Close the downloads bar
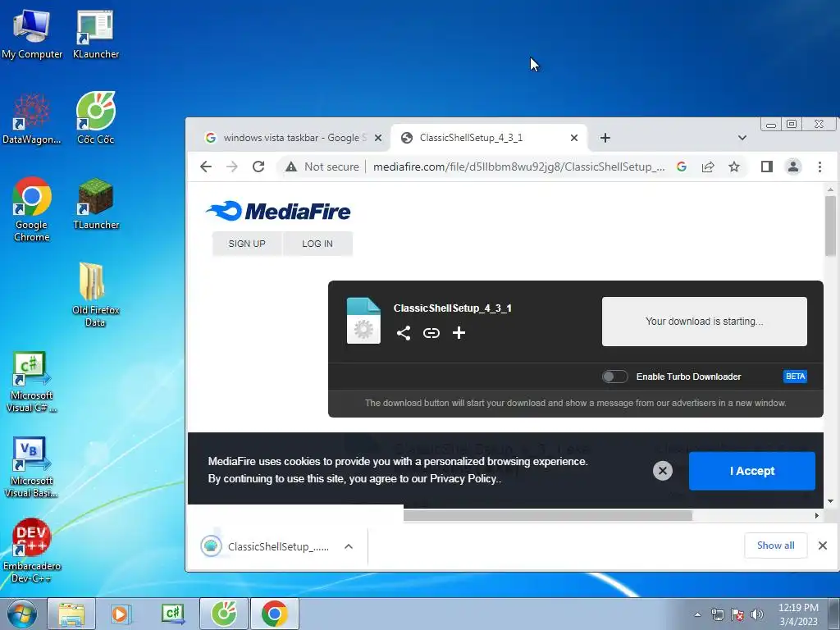 point(822,546)
